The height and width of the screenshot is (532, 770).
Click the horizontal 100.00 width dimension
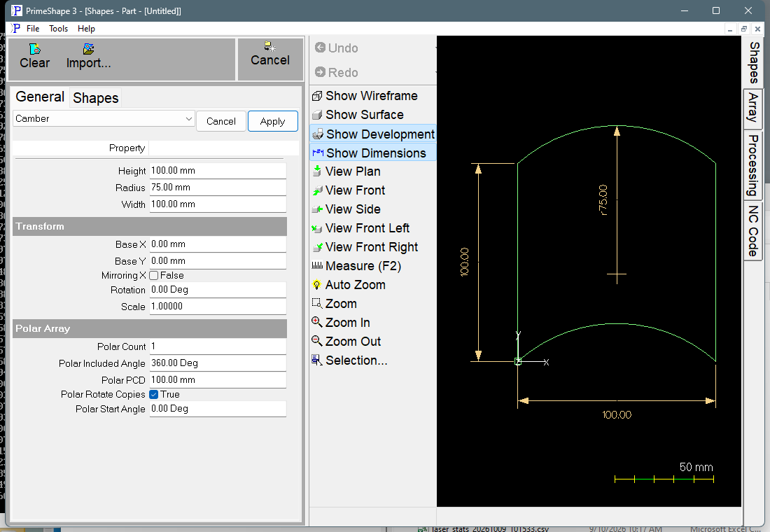(x=617, y=414)
